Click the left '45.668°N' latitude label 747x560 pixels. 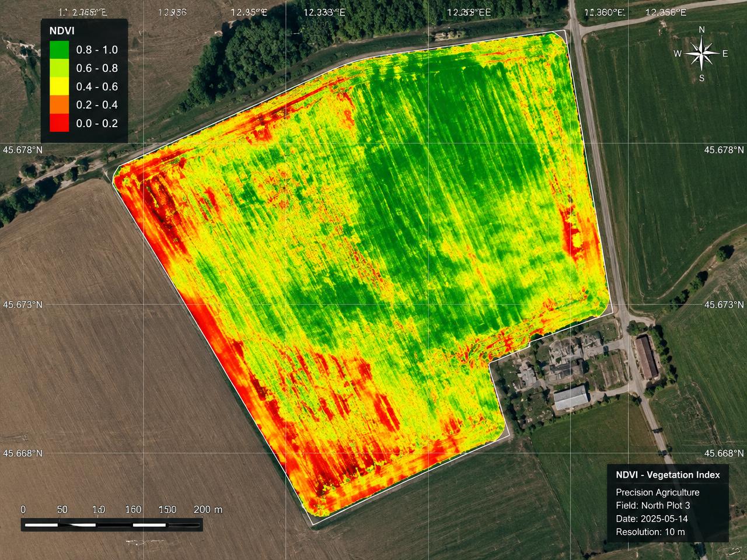pyautogui.click(x=23, y=453)
